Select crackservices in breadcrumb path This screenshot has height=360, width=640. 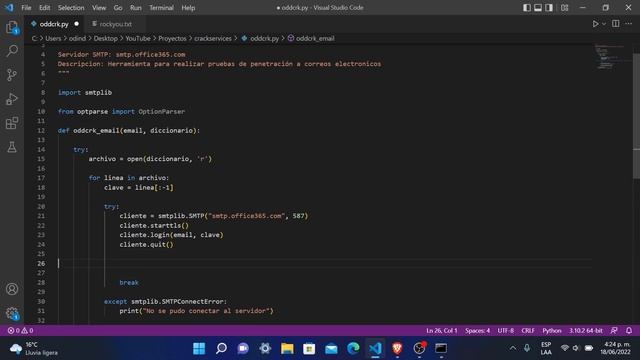pyautogui.click(x=213, y=38)
